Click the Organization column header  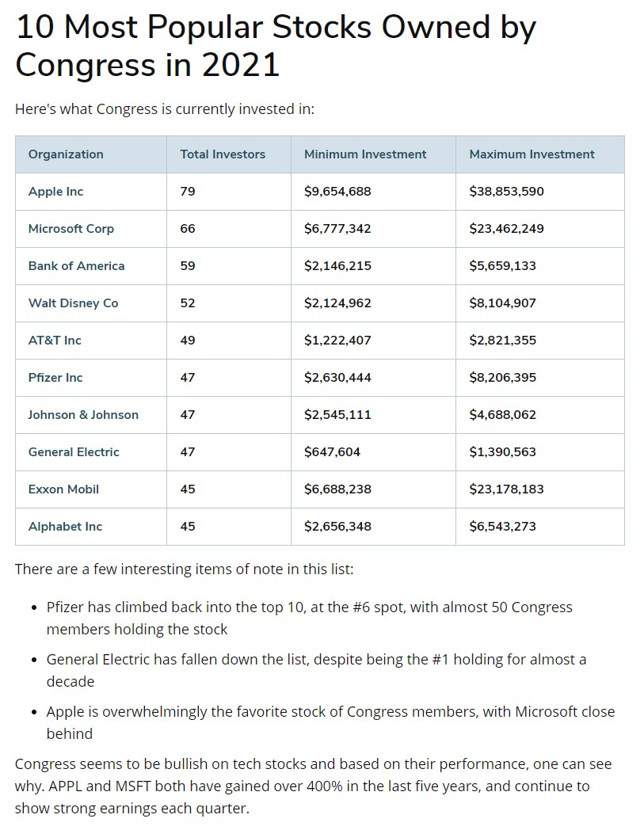66,154
